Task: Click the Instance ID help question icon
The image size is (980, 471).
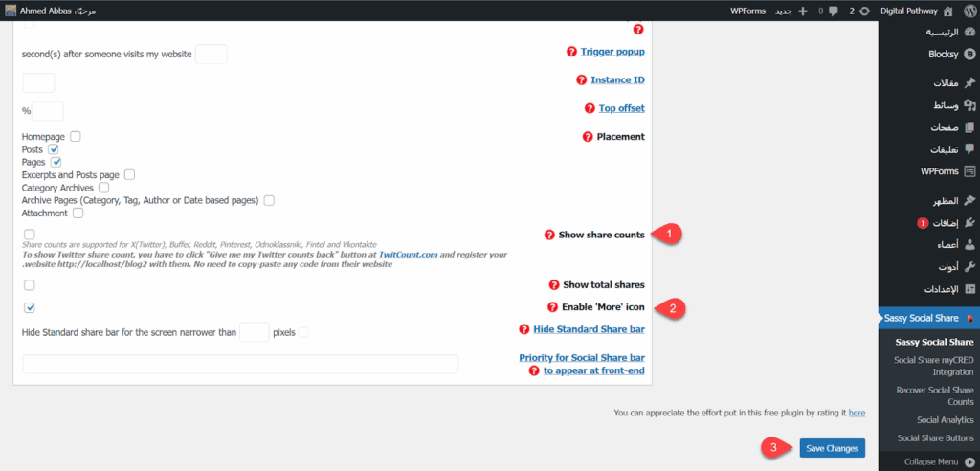Action: [581, 80]
